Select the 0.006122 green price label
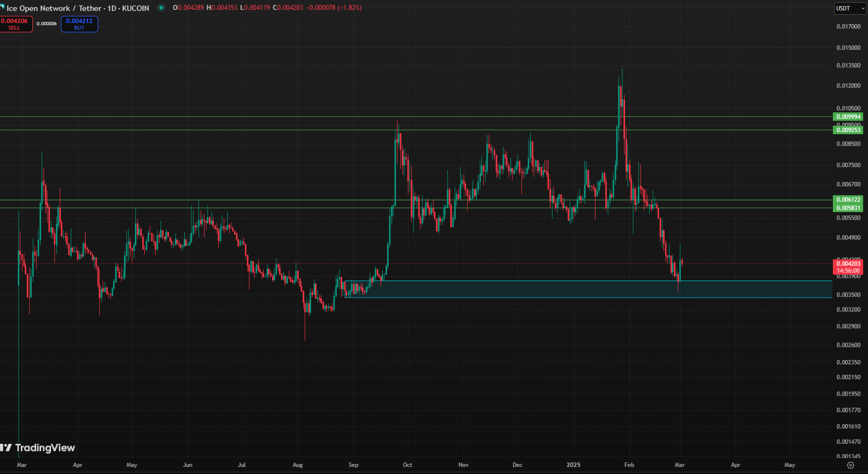Screen dimensions: 868x474 (848, 199)
